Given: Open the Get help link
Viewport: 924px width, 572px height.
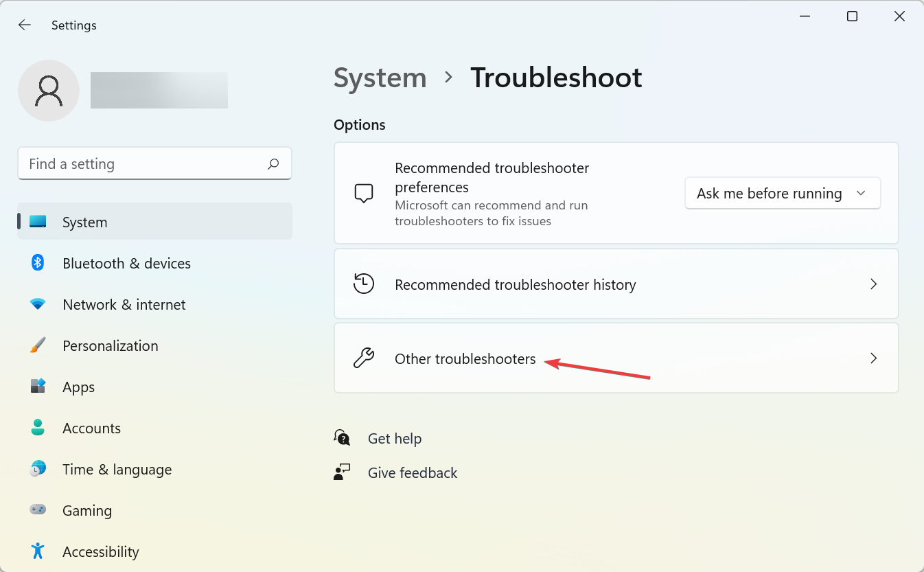Looking at the screenshot, I should 394,439.
